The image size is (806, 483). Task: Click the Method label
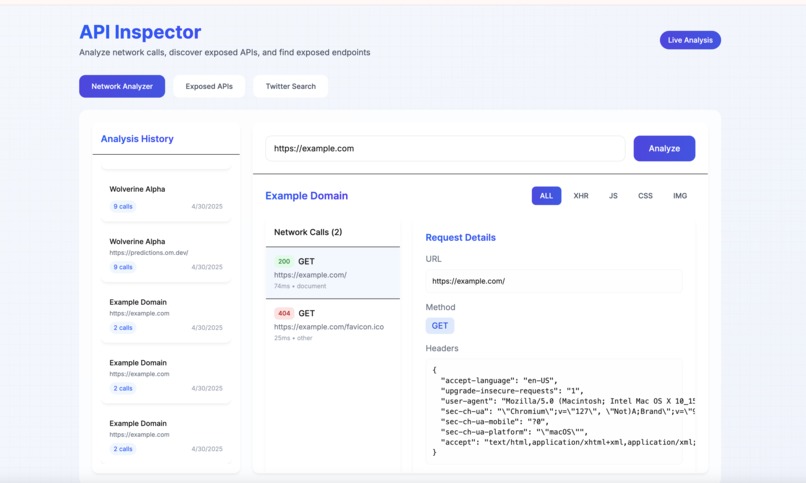point(441,307)
